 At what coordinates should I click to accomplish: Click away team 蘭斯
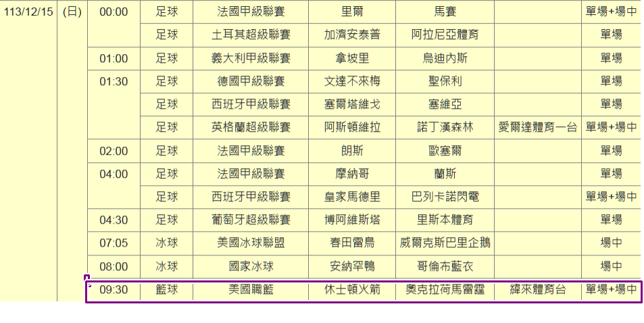tap(445, 174)
